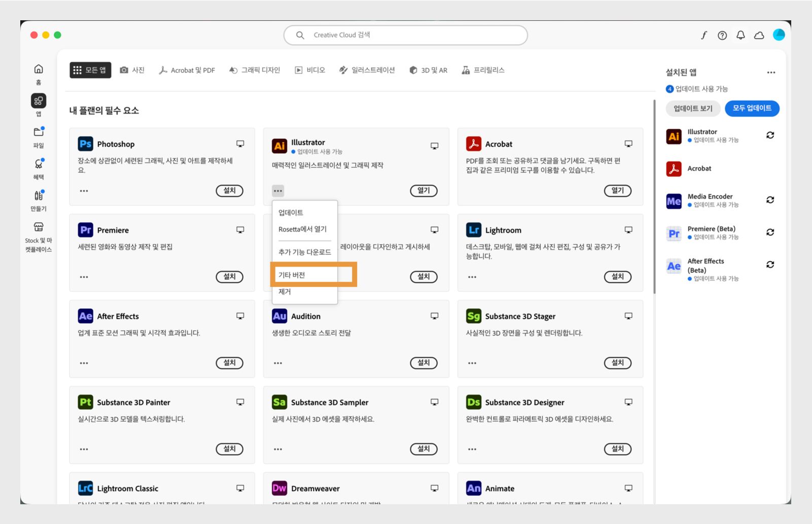Click the desktop platform icon on the Acrobat card
The image size is (812, 524).
coord(628,144)
